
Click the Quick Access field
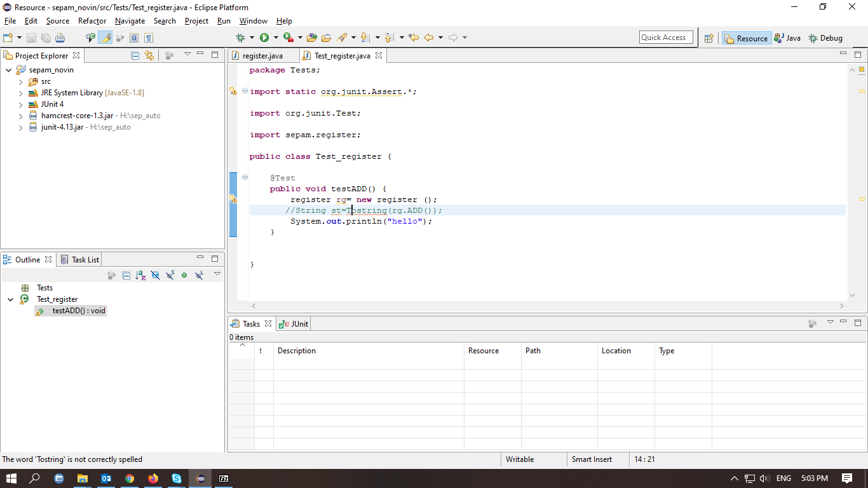665,37
